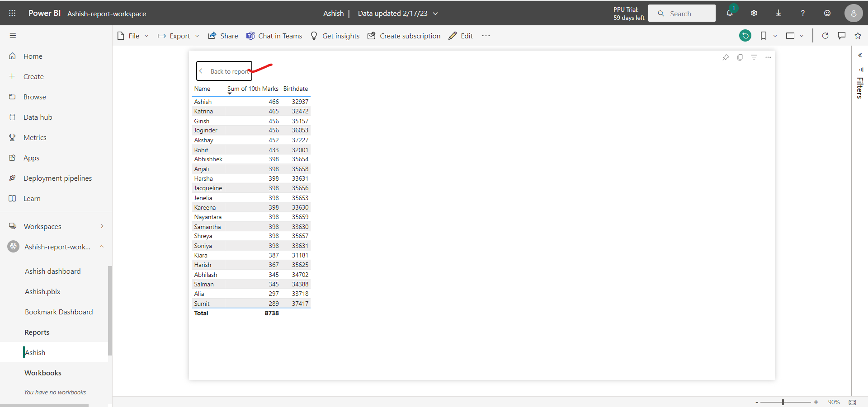
Task: Open the Download menu icon
Action: pos(778,13)
